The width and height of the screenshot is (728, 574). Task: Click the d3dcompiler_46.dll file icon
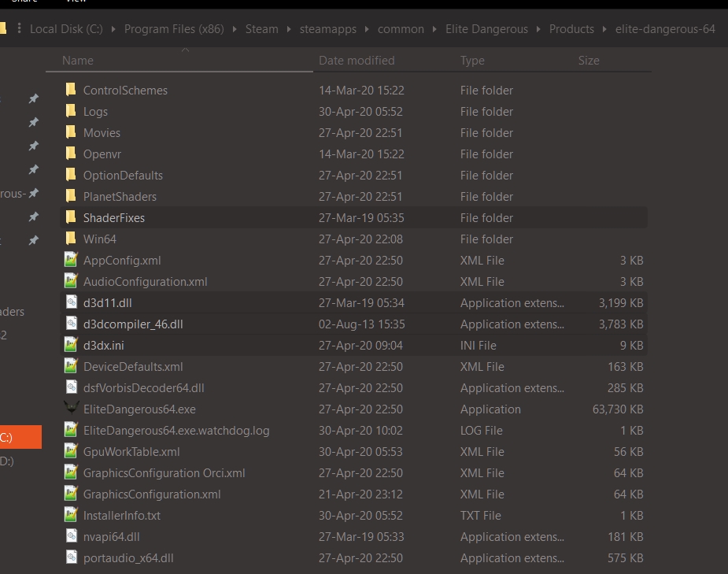pos(71,324)
